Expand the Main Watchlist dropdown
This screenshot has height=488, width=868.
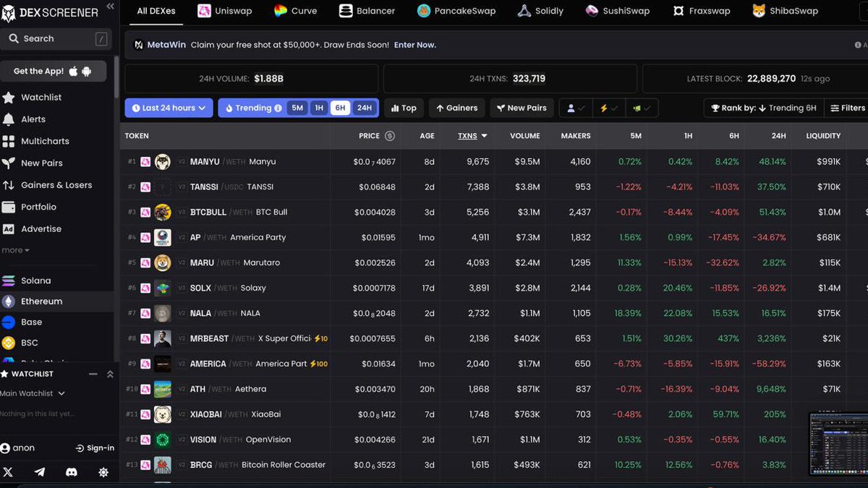pyautogui.click(x=33, y=393)
